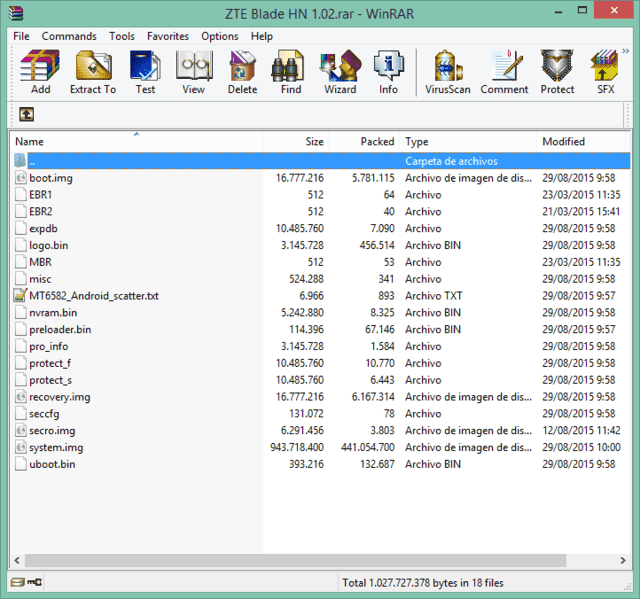Click the 21/03/2015 15:41 modified date
The image size is (640, 599).
[581, 211]
